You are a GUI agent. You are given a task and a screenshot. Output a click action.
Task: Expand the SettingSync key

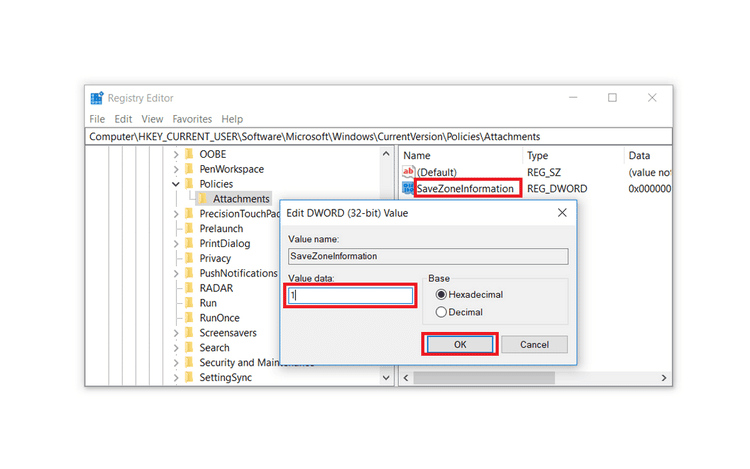click(x=176, y=378)
